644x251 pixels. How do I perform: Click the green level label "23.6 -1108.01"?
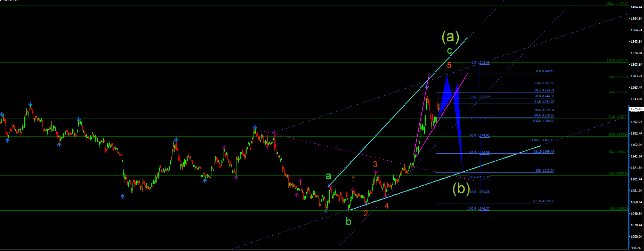[x=618, y=173]
